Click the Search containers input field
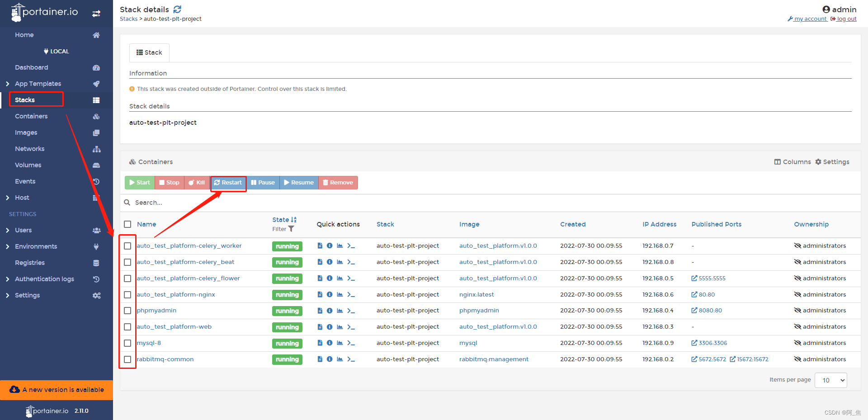Image resolution: width=868 pixels, height=420 pixels. (491, 203)
